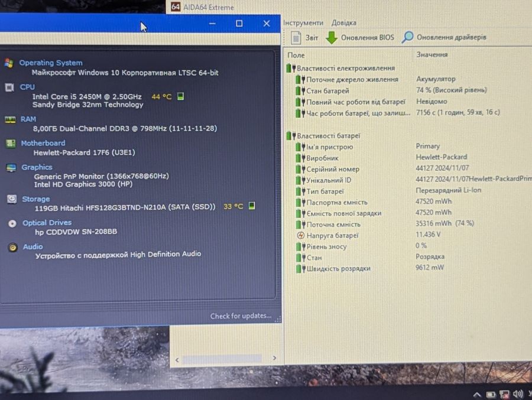The image size is (532, 400).
Task: Click the Check for updates link
Action: point(241,316)
